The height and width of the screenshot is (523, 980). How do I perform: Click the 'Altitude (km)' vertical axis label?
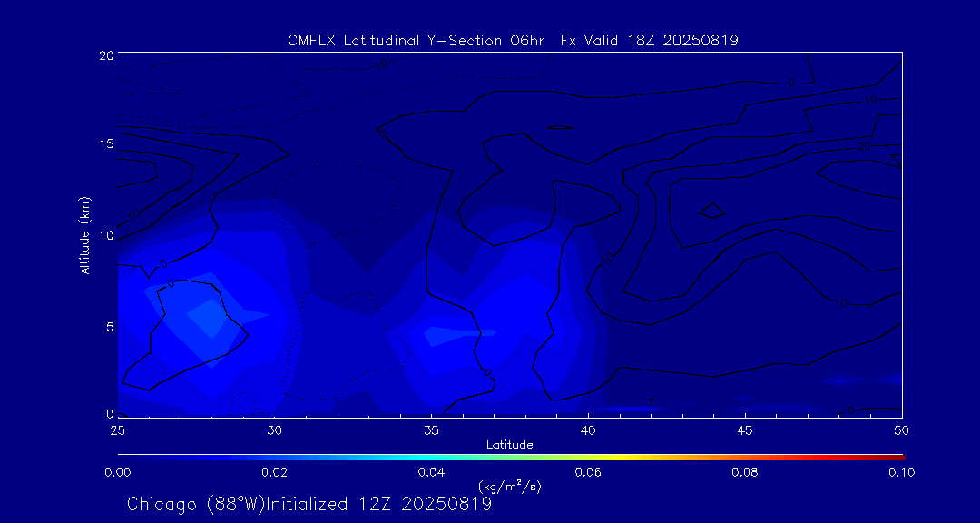[84, 235]
